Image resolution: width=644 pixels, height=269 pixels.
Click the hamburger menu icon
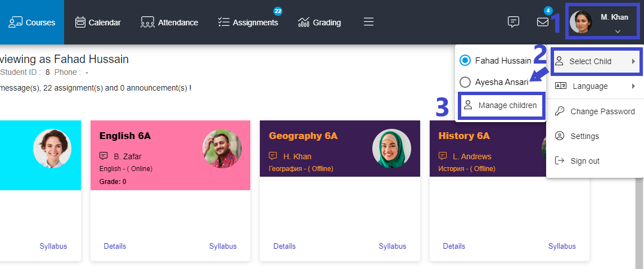click(368, 22)
